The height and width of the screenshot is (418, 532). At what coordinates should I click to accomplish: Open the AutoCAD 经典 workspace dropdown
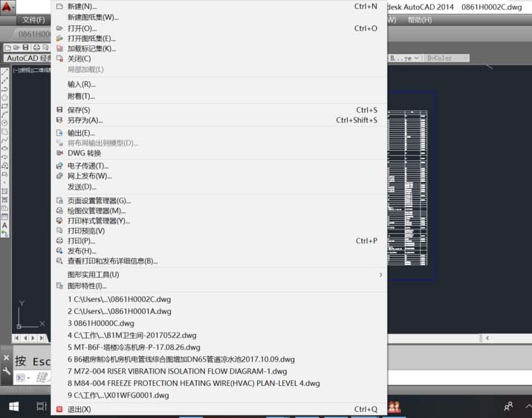pos(27,58)
